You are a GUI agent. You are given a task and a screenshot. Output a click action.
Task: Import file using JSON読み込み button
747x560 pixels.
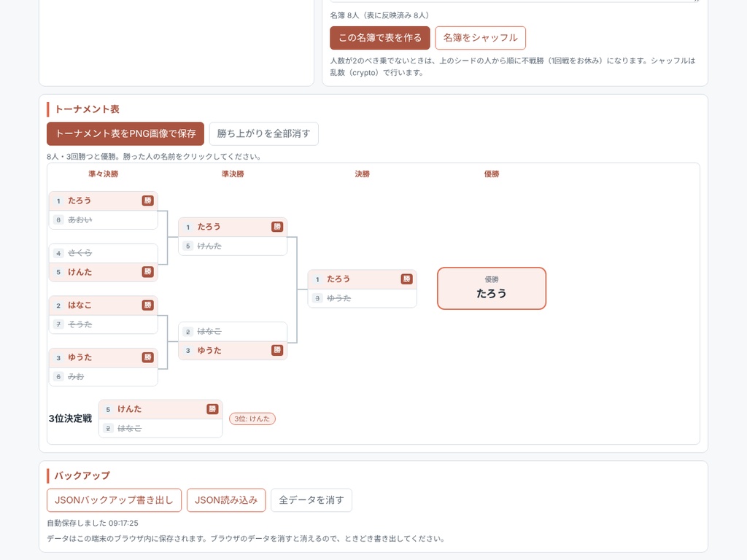[226, 500]
